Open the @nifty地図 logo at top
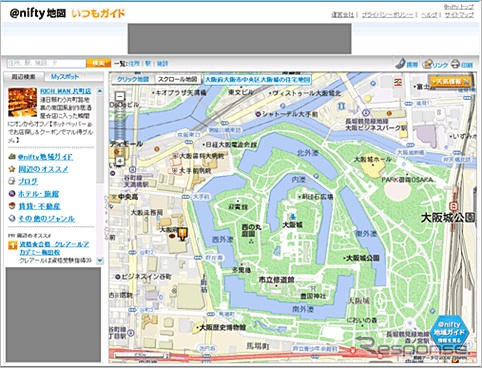The height and width of the screenshot is (368, 482). [x=38, y=13]
